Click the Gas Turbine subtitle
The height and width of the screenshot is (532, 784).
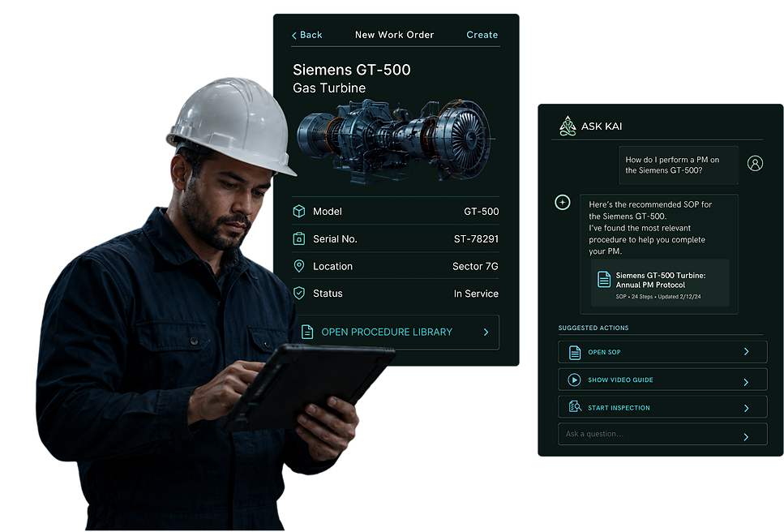pyautogui.click(x=329, y=88)
